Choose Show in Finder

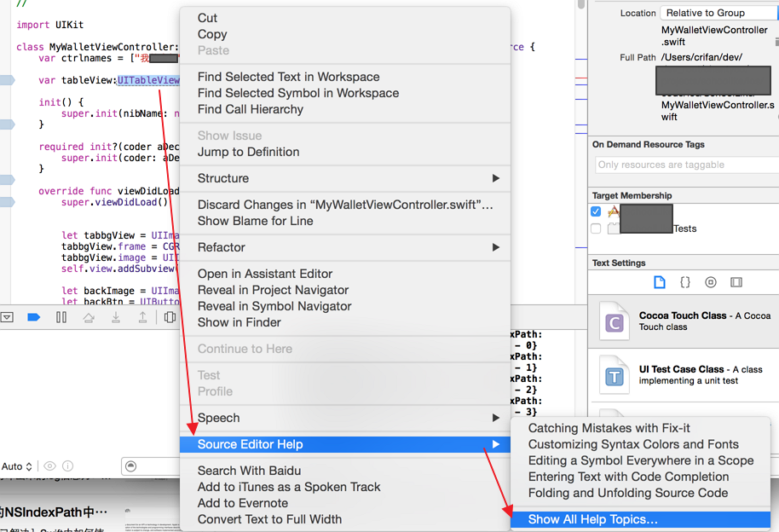click(345, 322)
